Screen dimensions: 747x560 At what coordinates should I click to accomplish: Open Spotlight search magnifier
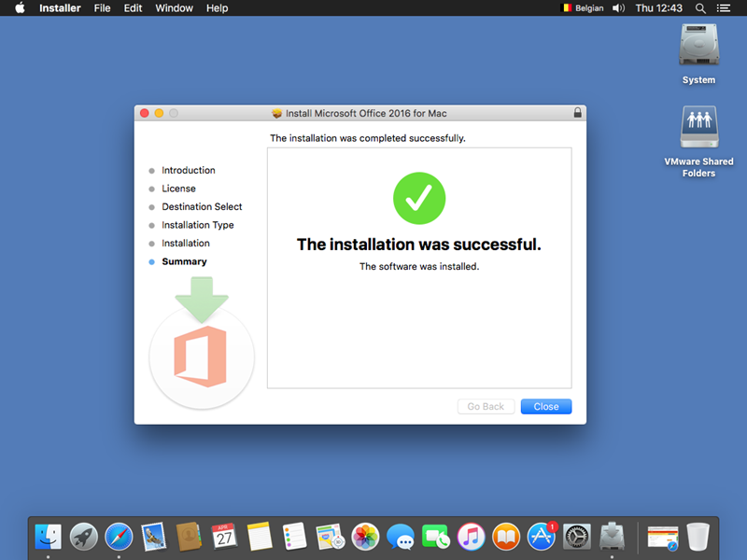[700, 8]
